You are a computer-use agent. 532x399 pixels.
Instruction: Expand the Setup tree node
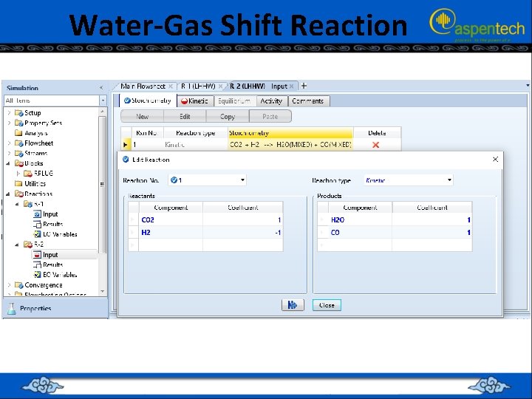pyautogui.click(x=9, y=113)
